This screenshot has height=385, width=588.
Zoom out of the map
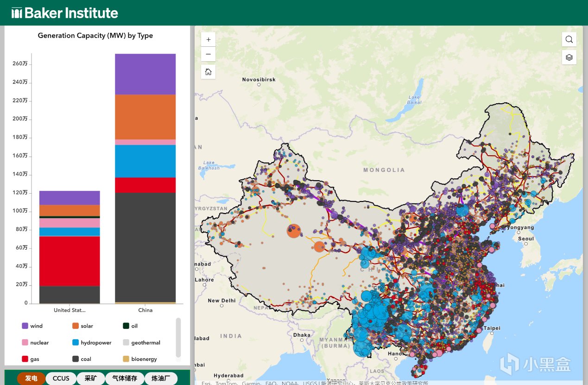pyautogui.click(x=208, y=54)
